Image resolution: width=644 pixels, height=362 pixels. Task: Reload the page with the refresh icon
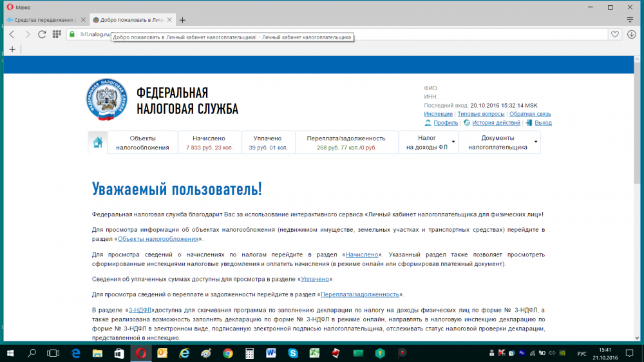point(42,34)
